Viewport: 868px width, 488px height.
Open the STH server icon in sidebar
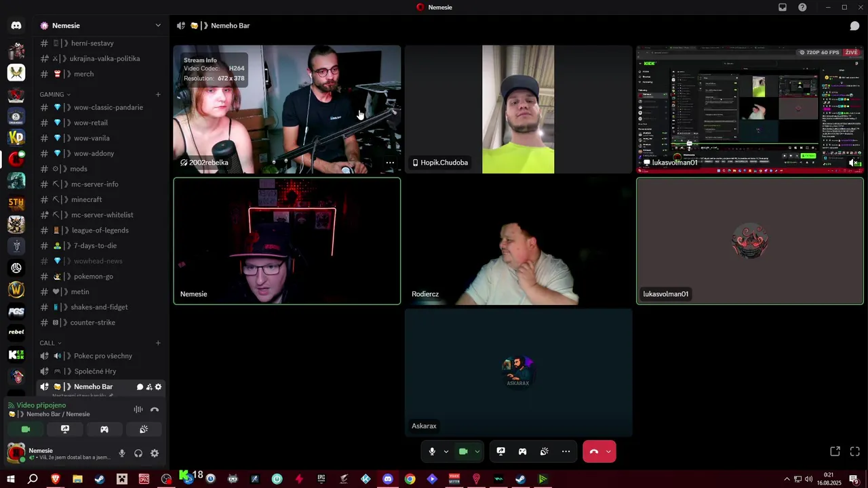(x=16, y=203)
